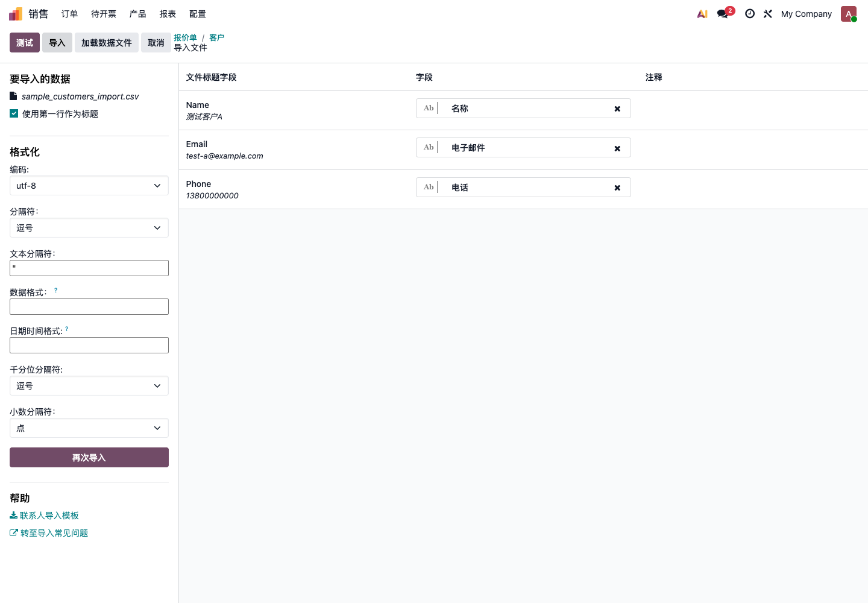Click the 日期时间格式 input field
Image resolution: width=868 pixels, height=603 pixels.
point(89,346)
